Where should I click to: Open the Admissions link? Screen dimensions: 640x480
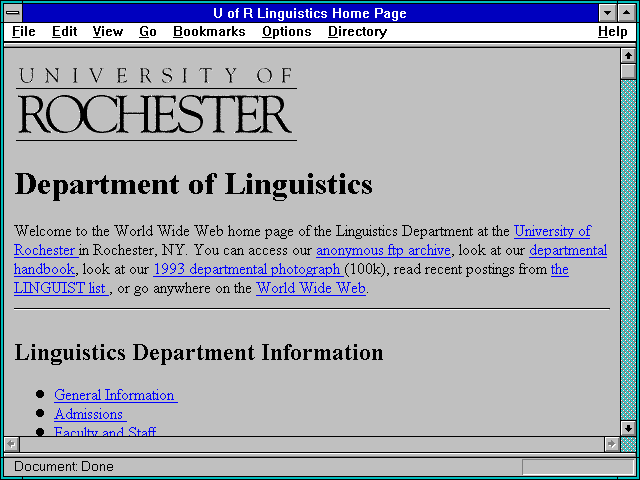tap(90, 414)
